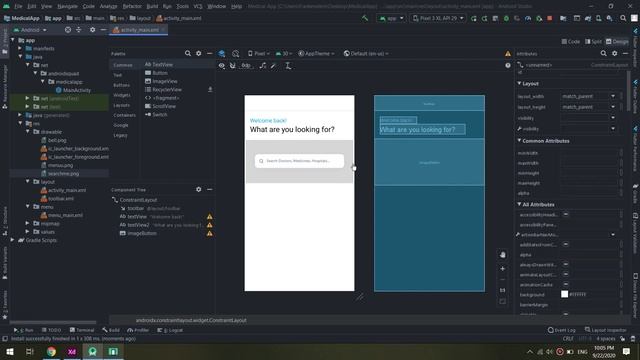Open the Refactor menu
Screen dimensions: 640x360
pos(132,6)
